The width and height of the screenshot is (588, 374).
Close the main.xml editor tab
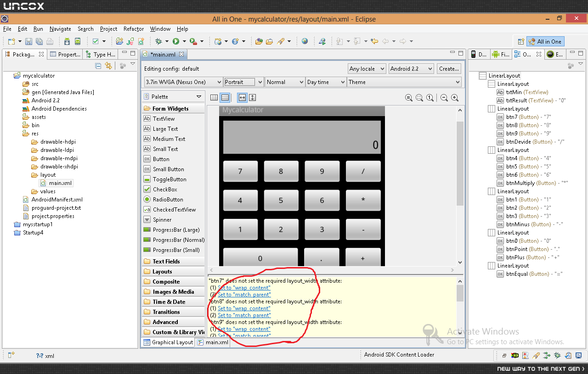181,54
